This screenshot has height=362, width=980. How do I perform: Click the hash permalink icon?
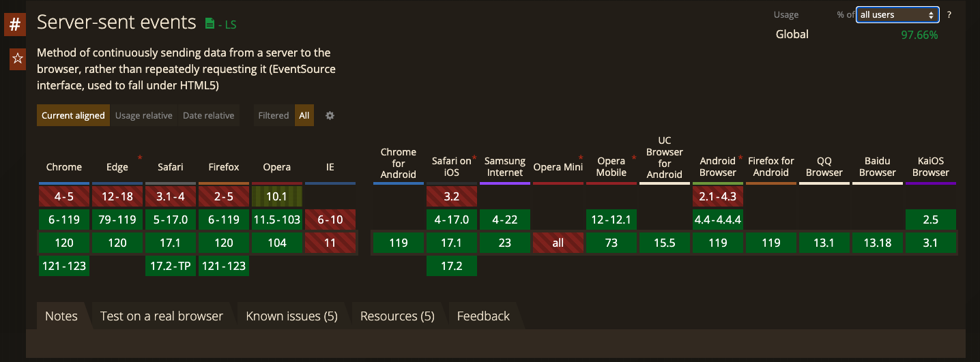[x=15, y=25]
